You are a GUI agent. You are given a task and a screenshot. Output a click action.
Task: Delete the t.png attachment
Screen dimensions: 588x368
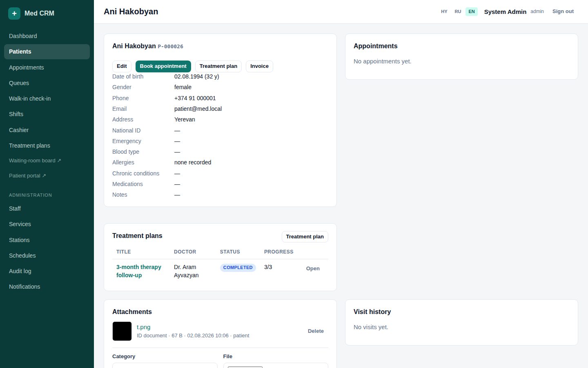click(316, 331)
